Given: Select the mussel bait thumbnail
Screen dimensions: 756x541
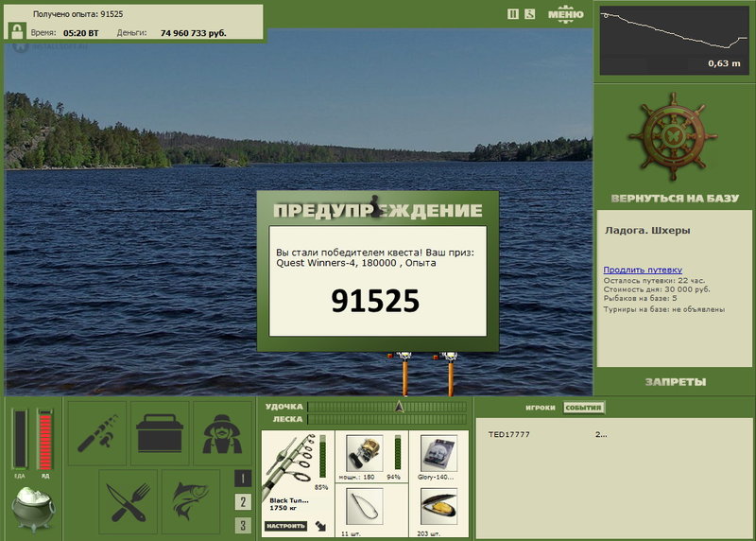Looking at the screenshot, I should click(x=438, y=507).
